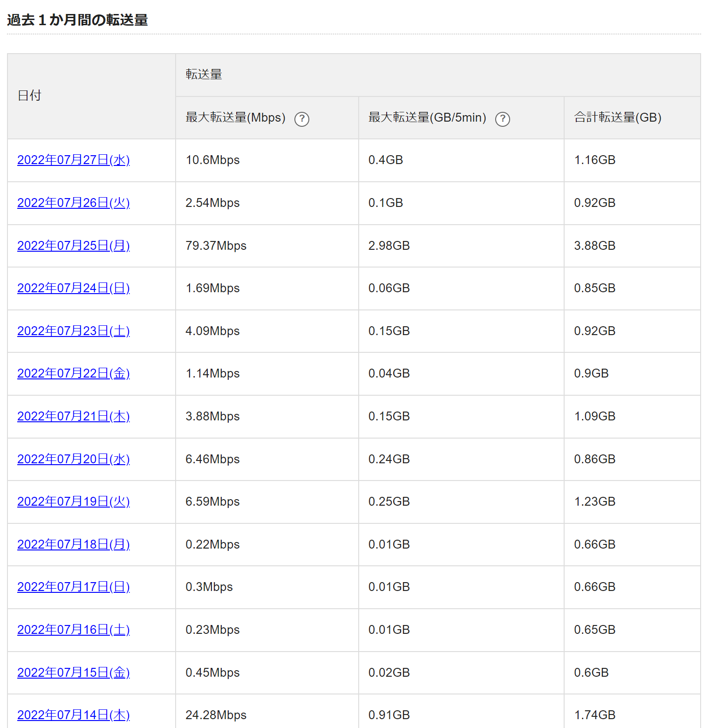Screen dimensions: 716x728
Task: Open the 2022年07月20日(水) date link
Action: [x=74, y=459]
